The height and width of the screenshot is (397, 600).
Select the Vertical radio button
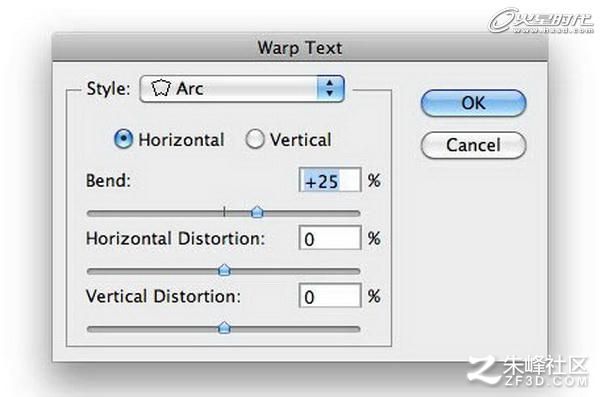click(x=254, y=139)
